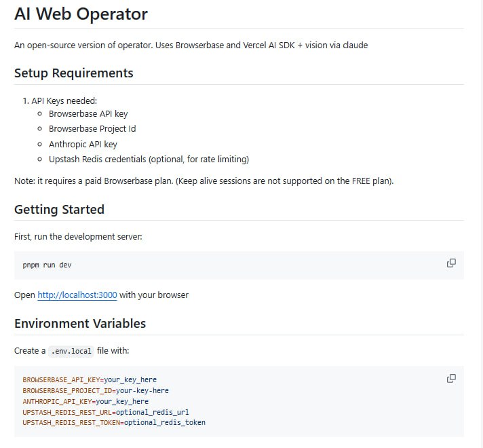Click the paid Browserbase plan note
The image size is (483, 448).
pyautogui.click(x=204, y=181)
